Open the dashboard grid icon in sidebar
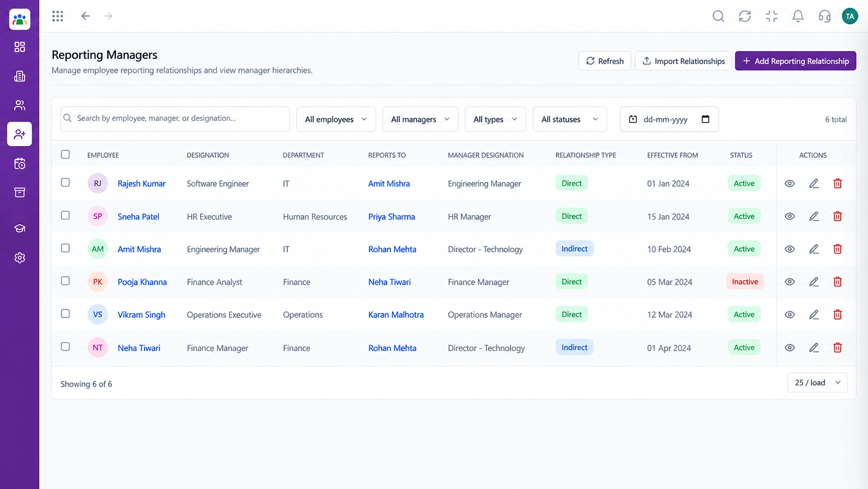This screenshot has height=489, width=868. (x=19, y=47)
